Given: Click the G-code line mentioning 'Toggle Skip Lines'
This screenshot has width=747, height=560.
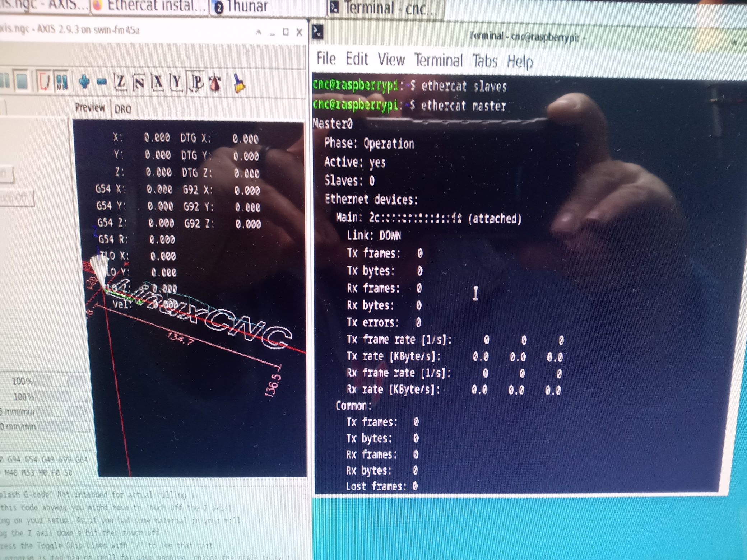Looking at the screenshot, I should (110, 546).
